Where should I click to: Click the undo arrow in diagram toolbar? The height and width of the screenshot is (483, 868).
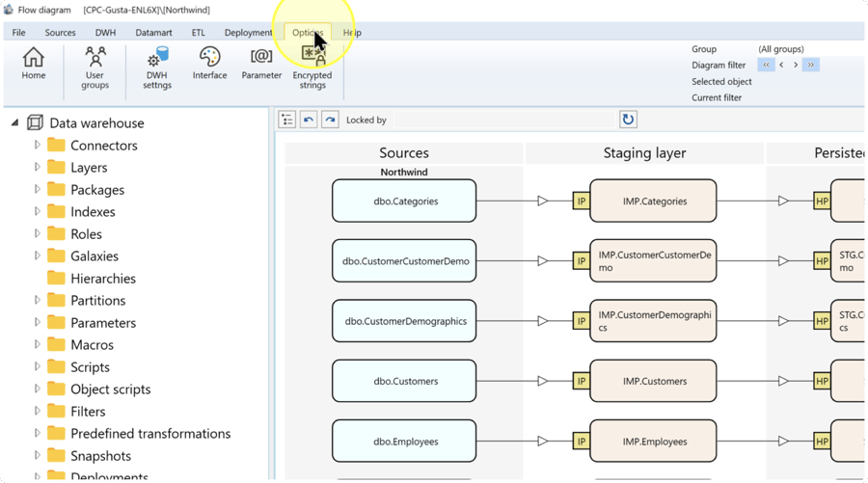point(309,120)
